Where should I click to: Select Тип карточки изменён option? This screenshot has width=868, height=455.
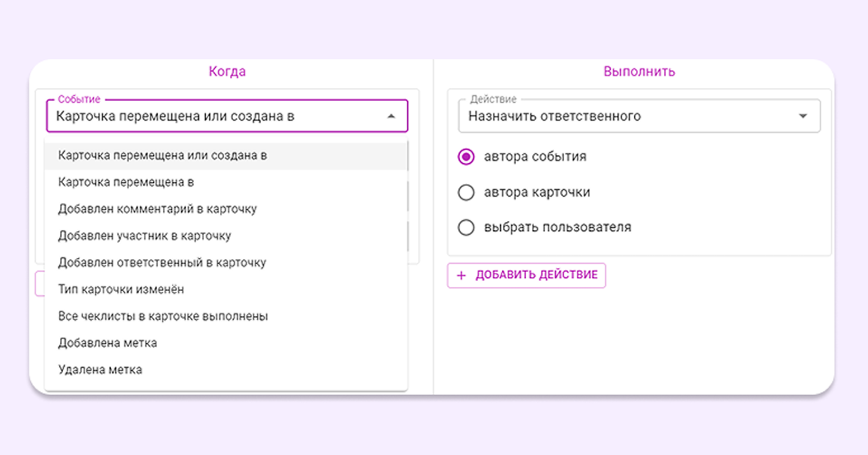(x=121, y=290)
